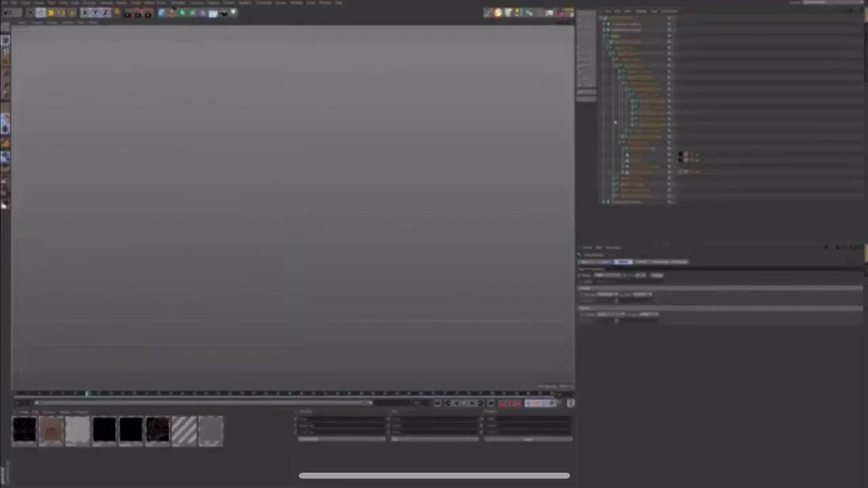Screen dimensions: 868x488
Task: Select the light gray material thumbnail
Action: tap(77, 431)
